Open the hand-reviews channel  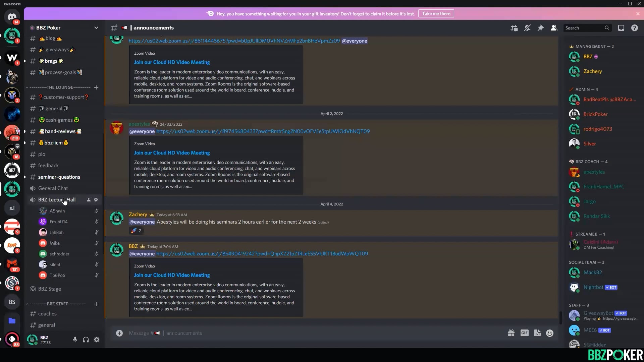[60, 131]
